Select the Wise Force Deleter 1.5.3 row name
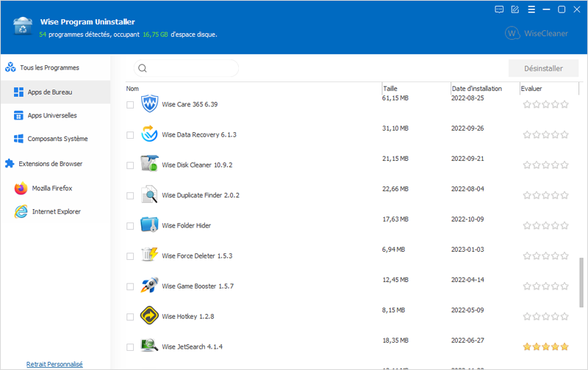This screenshot has height=370, width=588. point(197,256)
